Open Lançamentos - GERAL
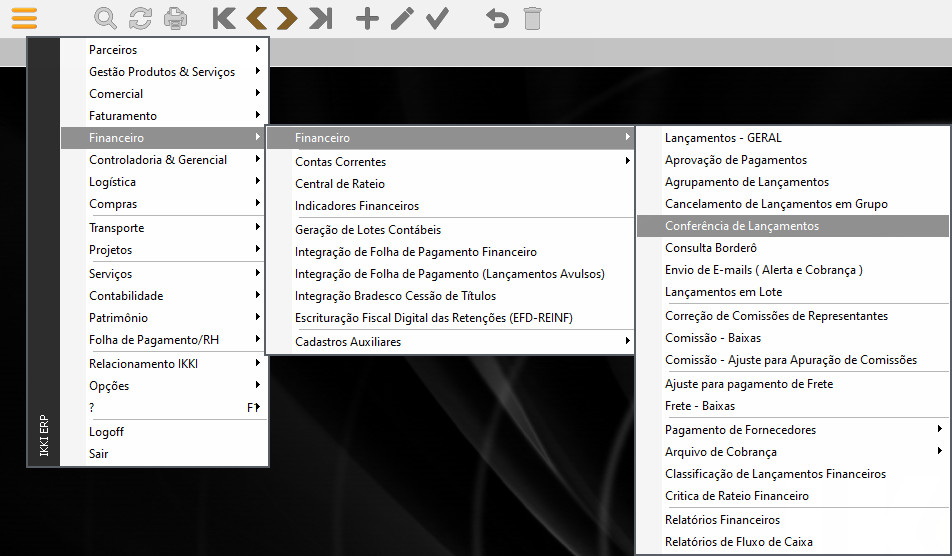 (793, 138)
